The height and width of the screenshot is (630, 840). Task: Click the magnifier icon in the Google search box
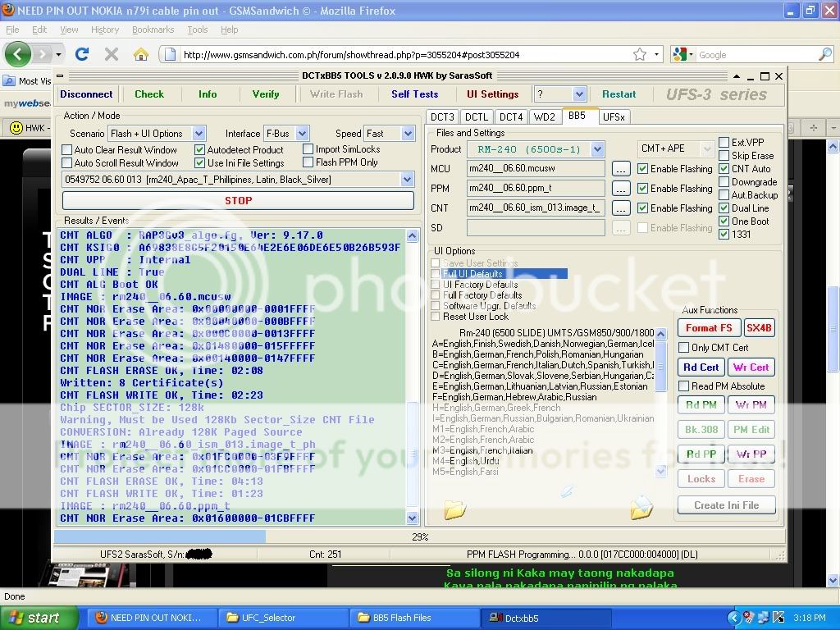pyautogui.click(x=825, y=54)
